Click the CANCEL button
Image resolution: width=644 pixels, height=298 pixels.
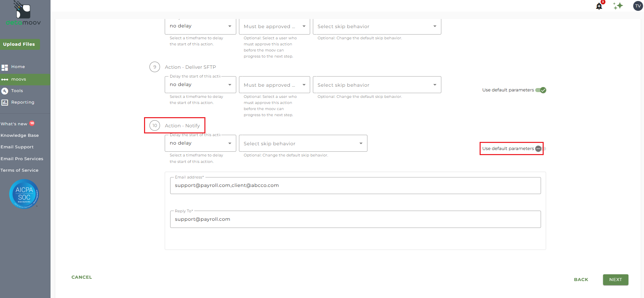click(x=82, y=277)
